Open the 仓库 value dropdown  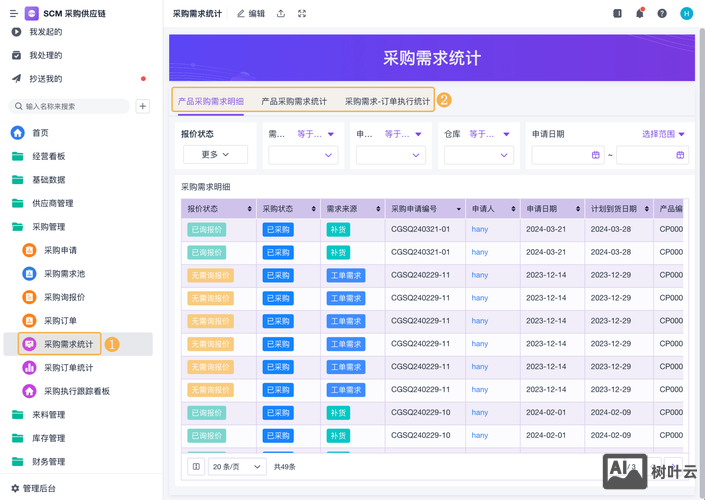[478, 155]
